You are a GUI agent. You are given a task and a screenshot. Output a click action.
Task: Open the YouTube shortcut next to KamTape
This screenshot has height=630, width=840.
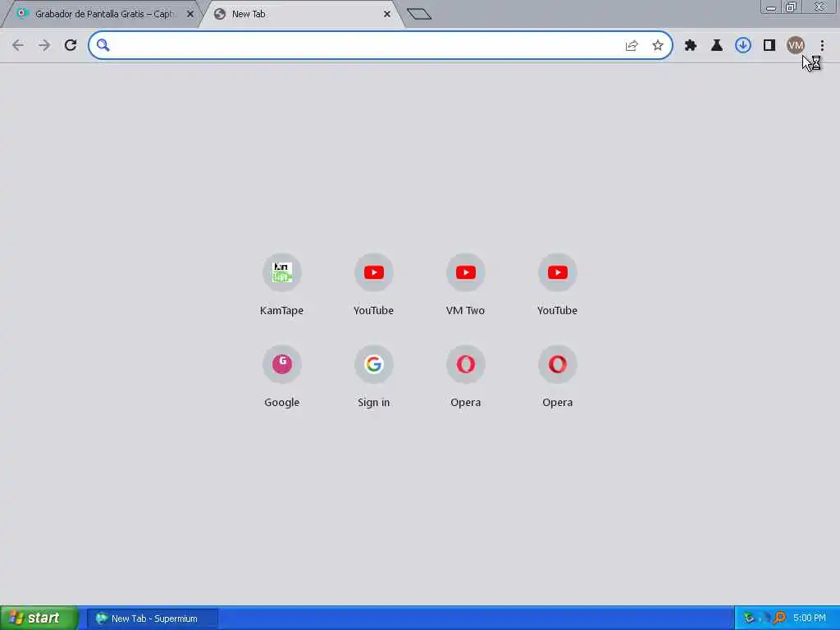tap(374, 285)
